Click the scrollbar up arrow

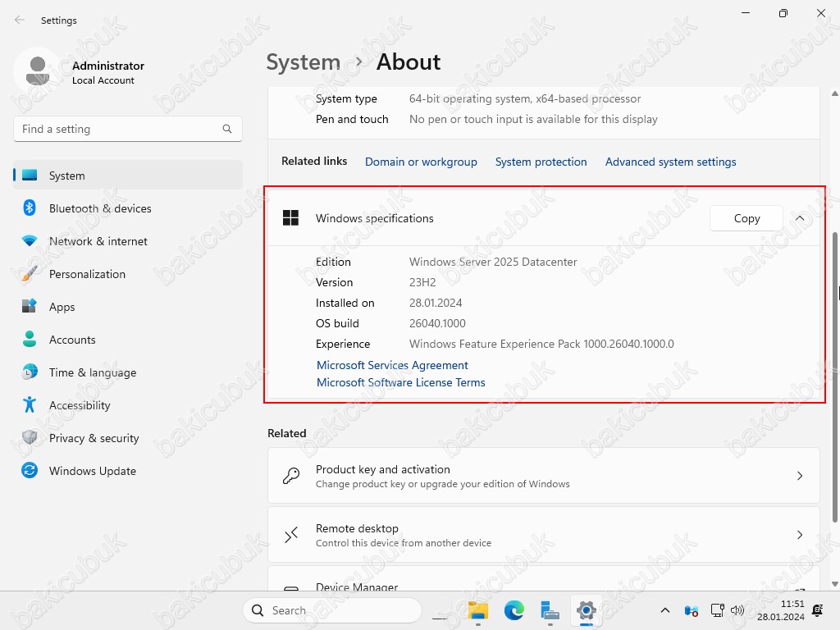(x=834, y=94)
